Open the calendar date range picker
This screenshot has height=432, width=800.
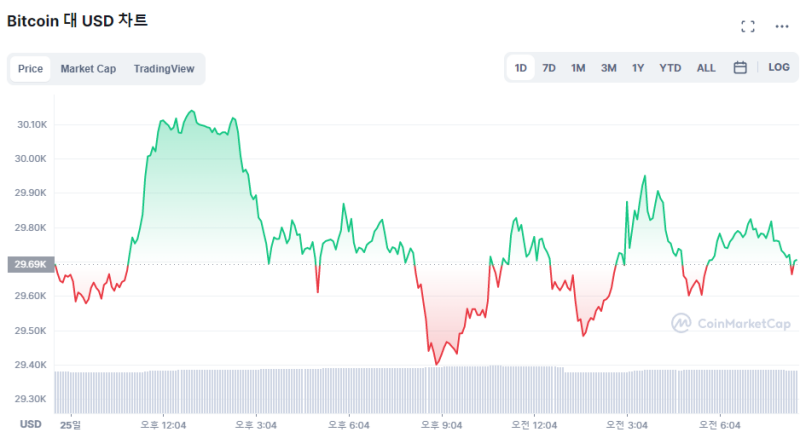click(740, 68)
